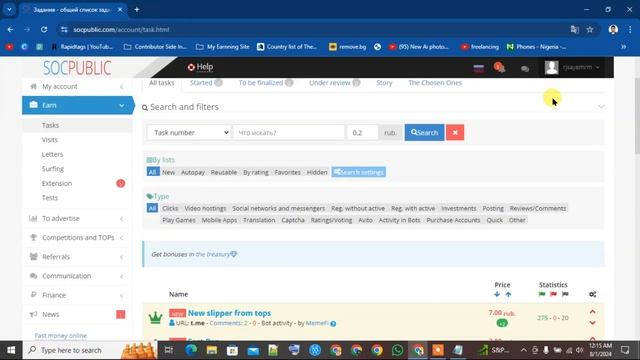Switch to the Started tab
The image size is (640, 360).
click(x=206, y=83)
